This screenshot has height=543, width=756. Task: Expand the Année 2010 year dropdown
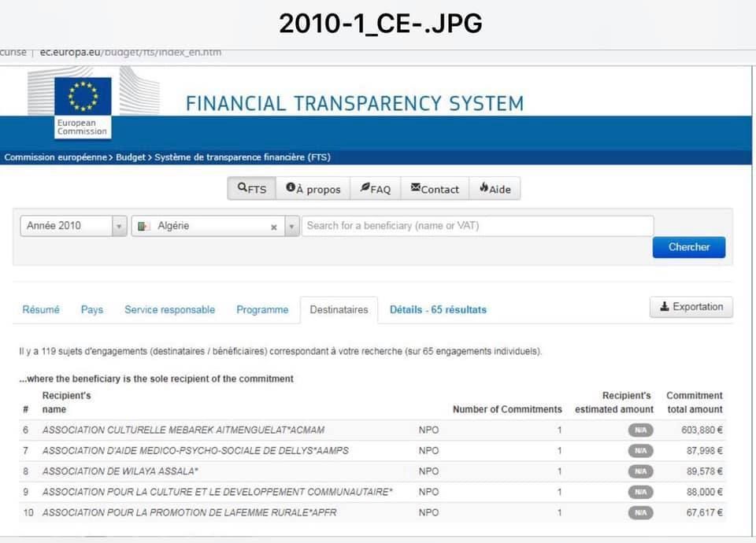click(x=120, y=227)
